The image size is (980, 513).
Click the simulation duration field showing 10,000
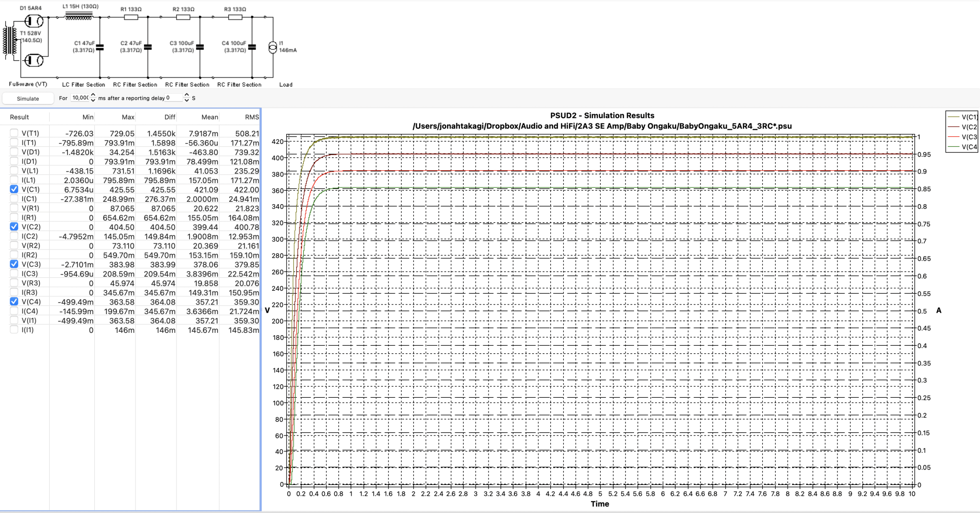[80, 98]
